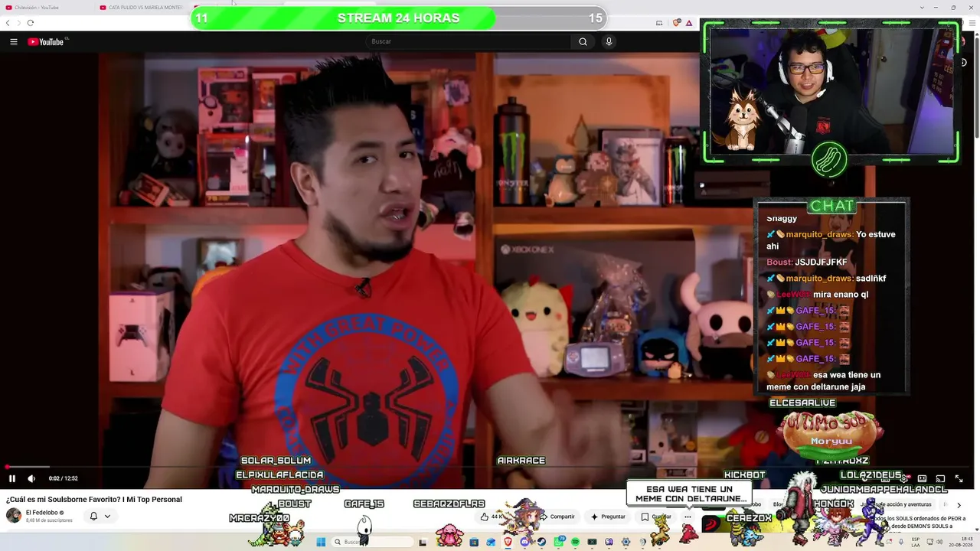Toggle the subscription notification bell
The image size is (980, 551).
(x=93, y=517)
